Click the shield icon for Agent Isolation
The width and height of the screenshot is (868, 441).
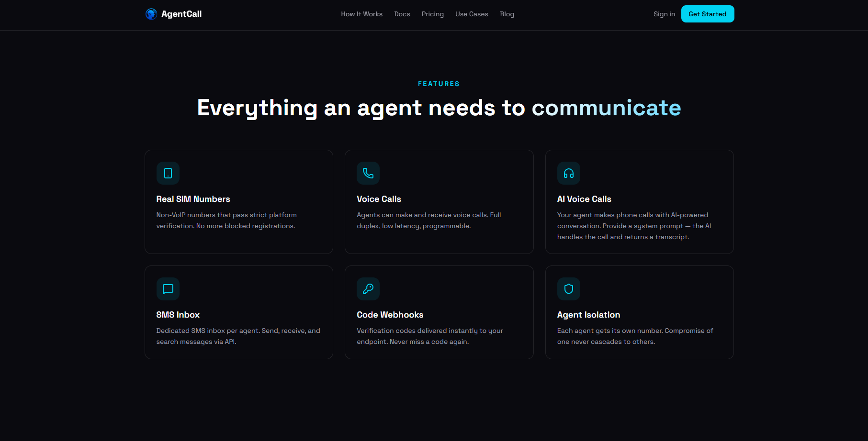(x=568, y=289)
